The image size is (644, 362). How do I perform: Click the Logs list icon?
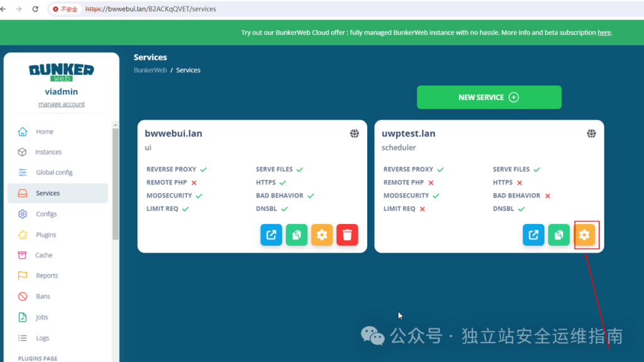pos(23,338)
